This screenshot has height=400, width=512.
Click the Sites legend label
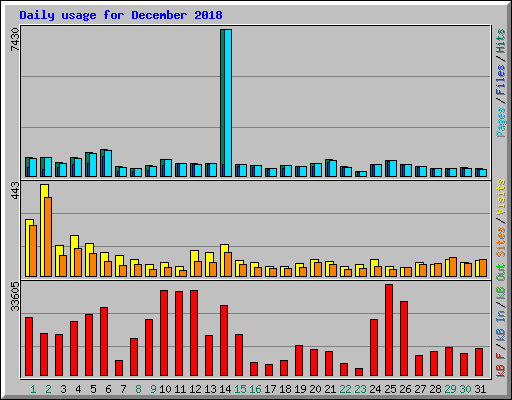[500, 242]
